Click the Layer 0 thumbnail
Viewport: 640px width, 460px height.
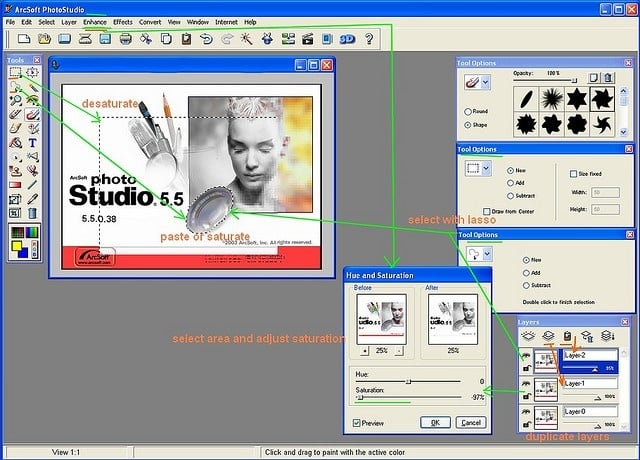click(546, 418)
